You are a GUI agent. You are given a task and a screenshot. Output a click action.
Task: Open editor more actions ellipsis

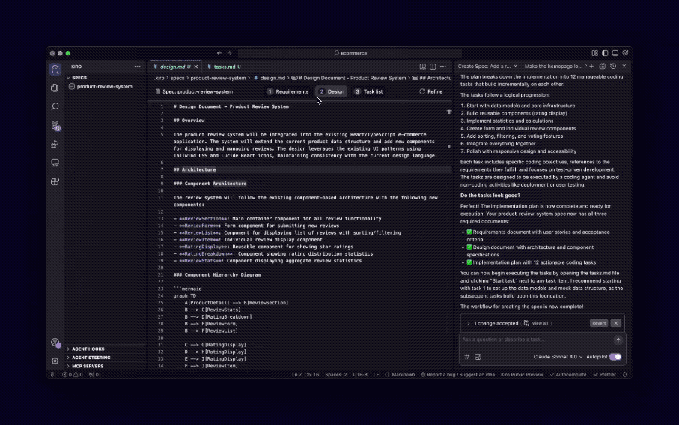click(443, 67)
